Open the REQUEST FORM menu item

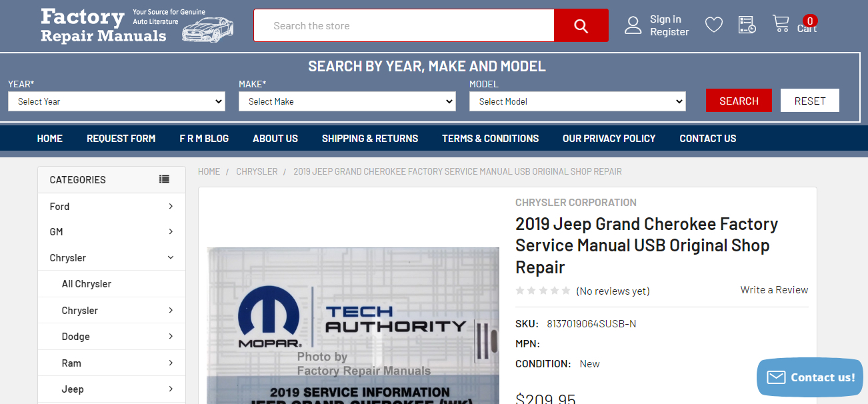(121, 139)
